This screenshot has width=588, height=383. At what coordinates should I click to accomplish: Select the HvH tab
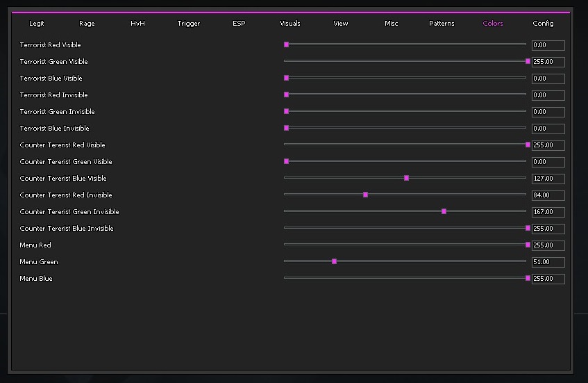(x=137, y=24)
